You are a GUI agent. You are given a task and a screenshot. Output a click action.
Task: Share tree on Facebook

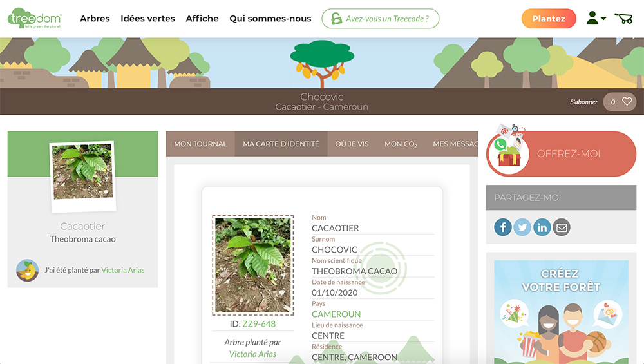(x=503, y=227)
